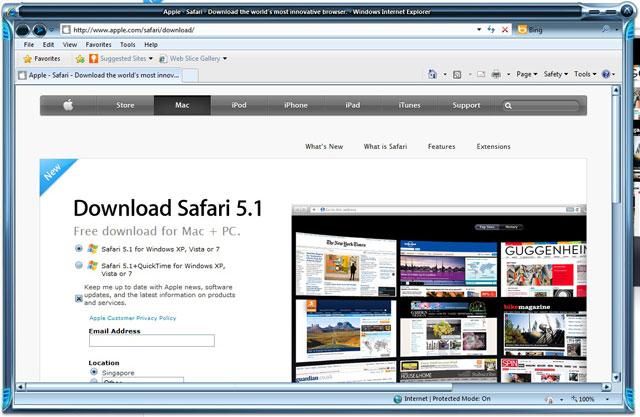Screen dimensions: 640x417
Task: Click the magnifier in Apple site search
Action: click(508, 106)
